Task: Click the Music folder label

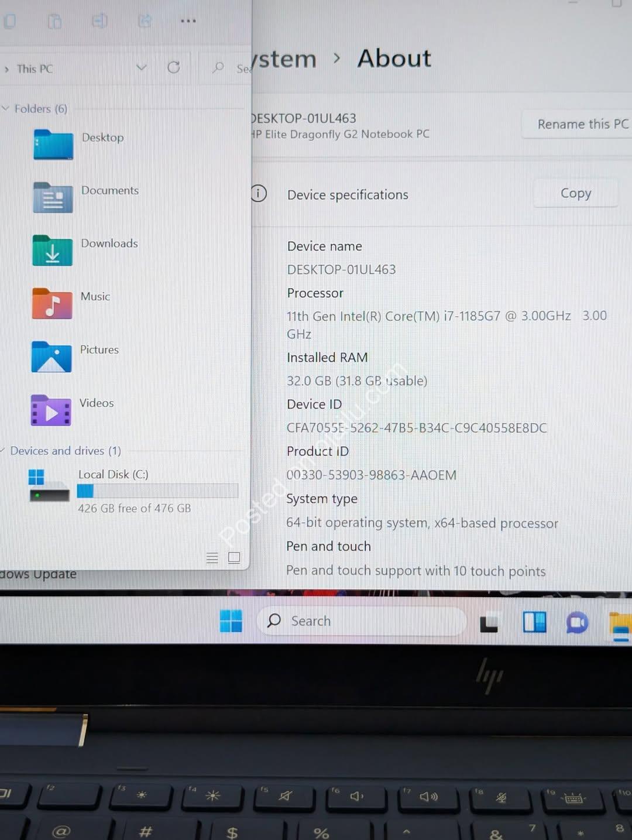Action: click(x=95, y=296)
